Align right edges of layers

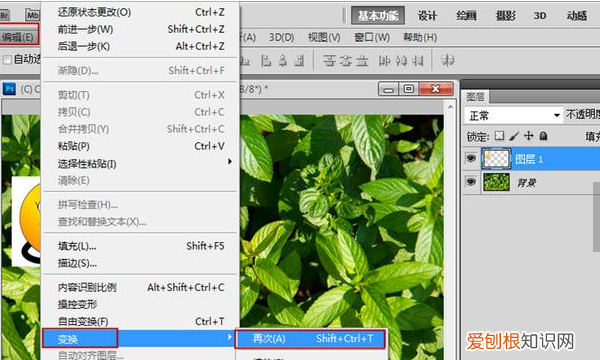pyautogui.click(x=299, y=60)
